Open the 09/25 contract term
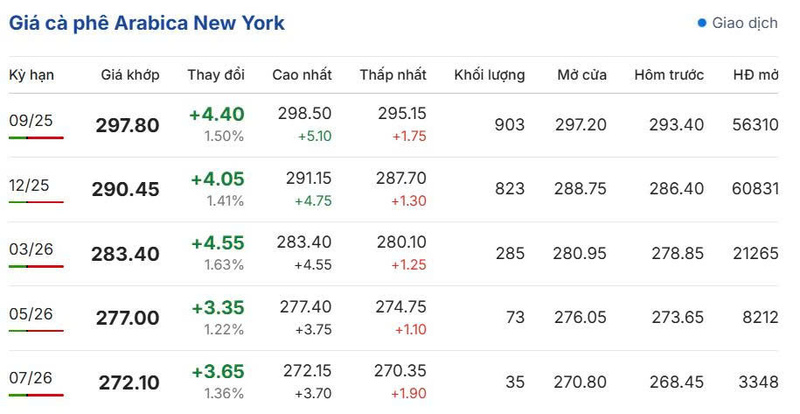This screenshot has height=414, width=800. 31,120
